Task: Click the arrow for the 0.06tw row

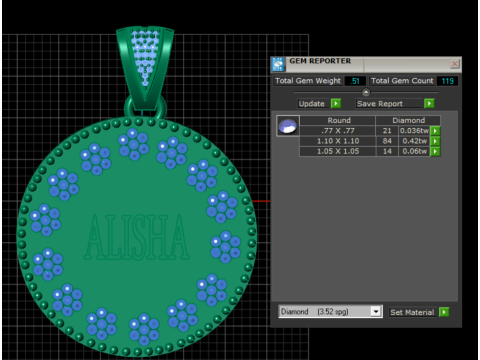Action: coord(435,151)
